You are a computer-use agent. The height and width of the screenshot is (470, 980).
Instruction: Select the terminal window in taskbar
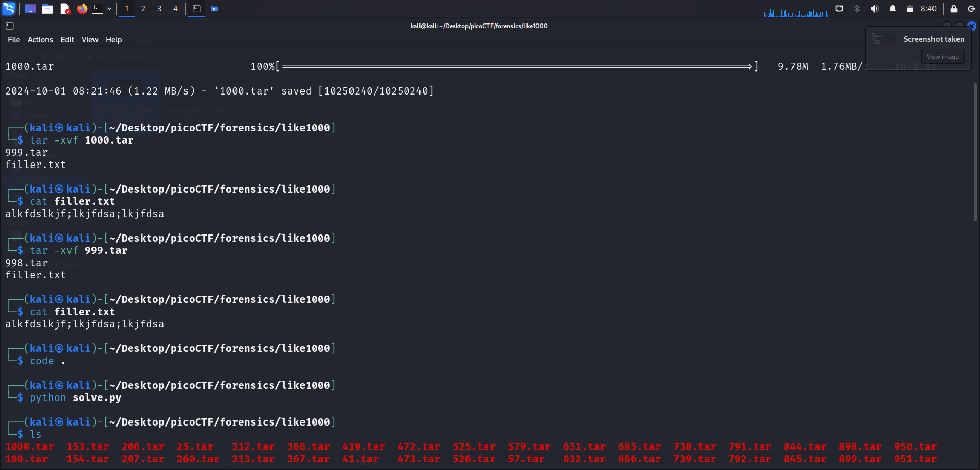(197, 9)
